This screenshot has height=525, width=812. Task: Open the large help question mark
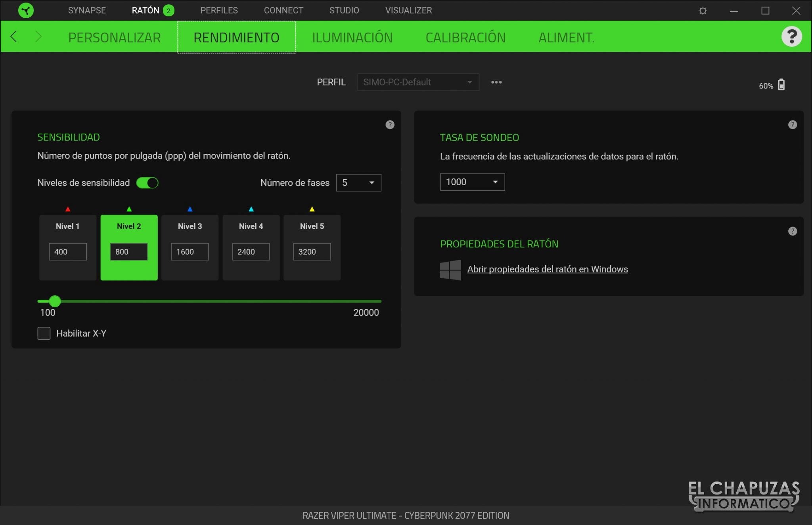point(792,36)
